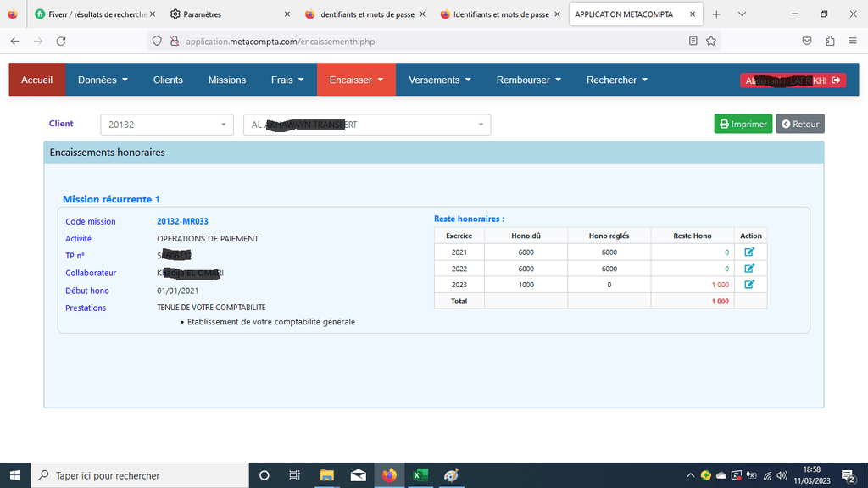Click the Reste Hono column header
868x488 pixels.
point(692,236)
